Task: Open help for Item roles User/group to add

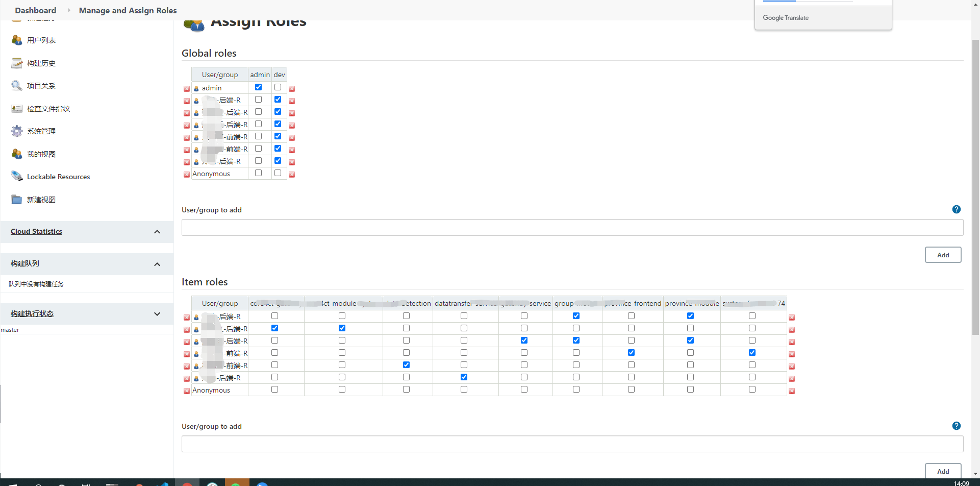Action: point(957,426)
